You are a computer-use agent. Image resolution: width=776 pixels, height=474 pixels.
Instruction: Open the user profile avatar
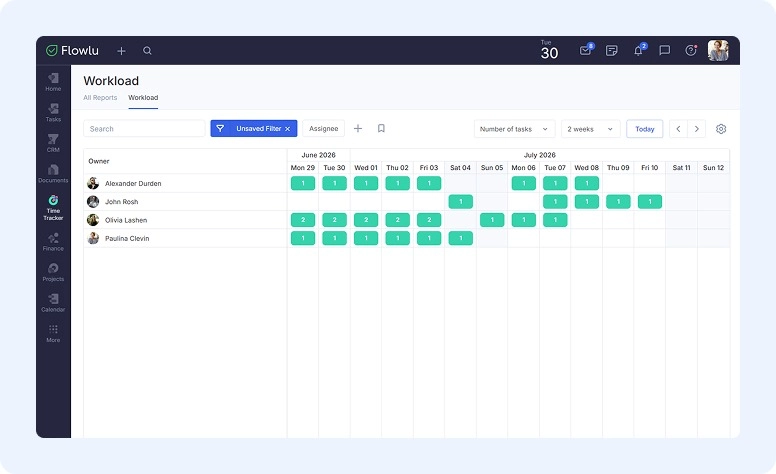pyautogui.click(x=718, y=50)
